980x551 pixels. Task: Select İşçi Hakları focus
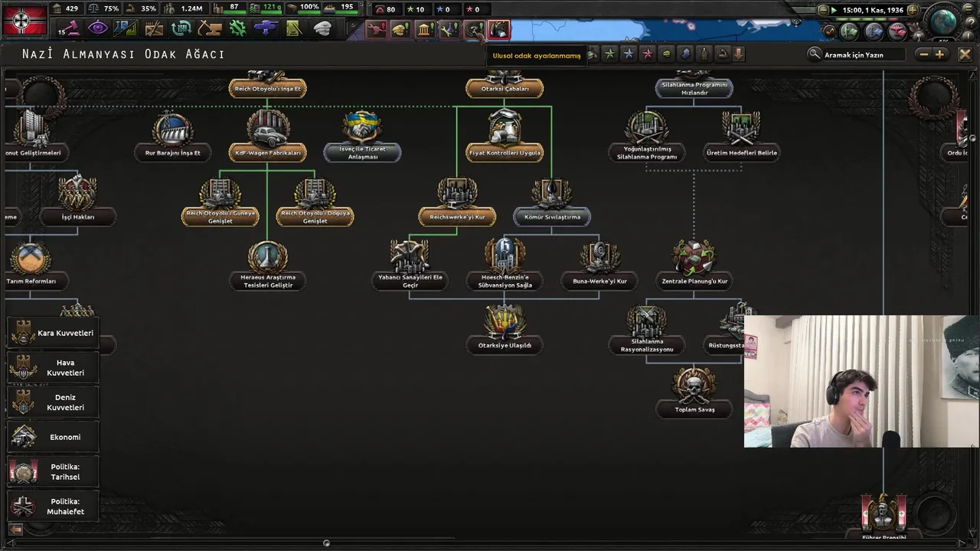click(77, 201)
